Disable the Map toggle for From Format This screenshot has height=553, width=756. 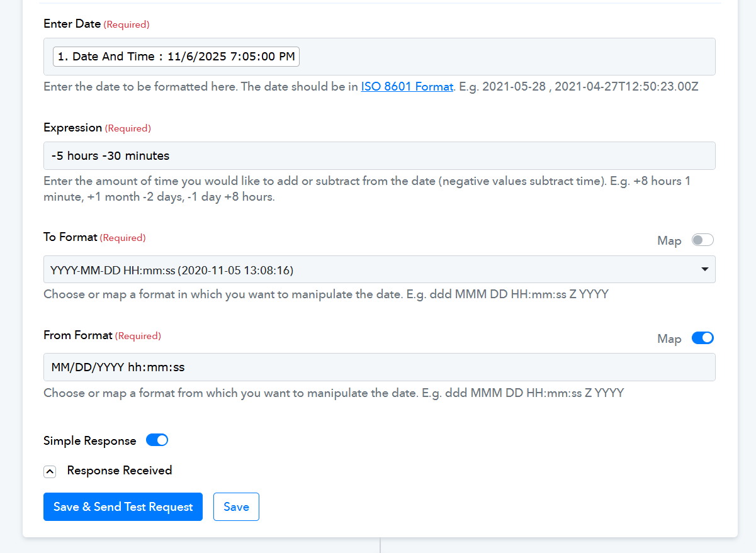click(702, 338)
